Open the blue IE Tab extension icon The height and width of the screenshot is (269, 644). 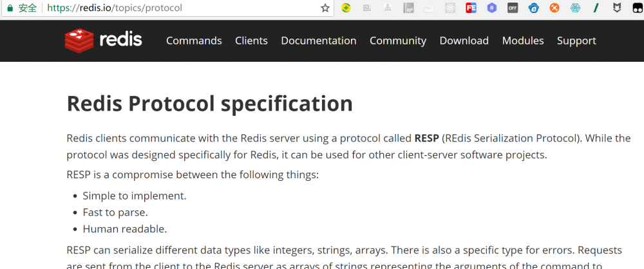533,8
